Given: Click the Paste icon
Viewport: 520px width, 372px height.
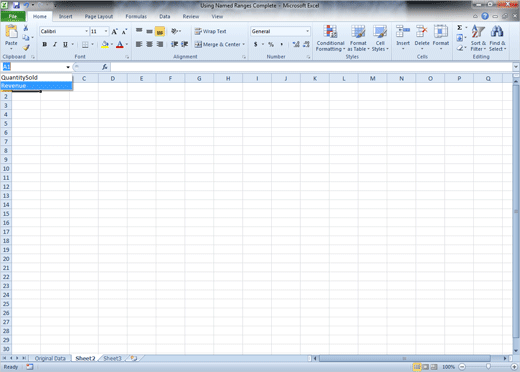Looking at the screenshot, I should pos(11,32).
